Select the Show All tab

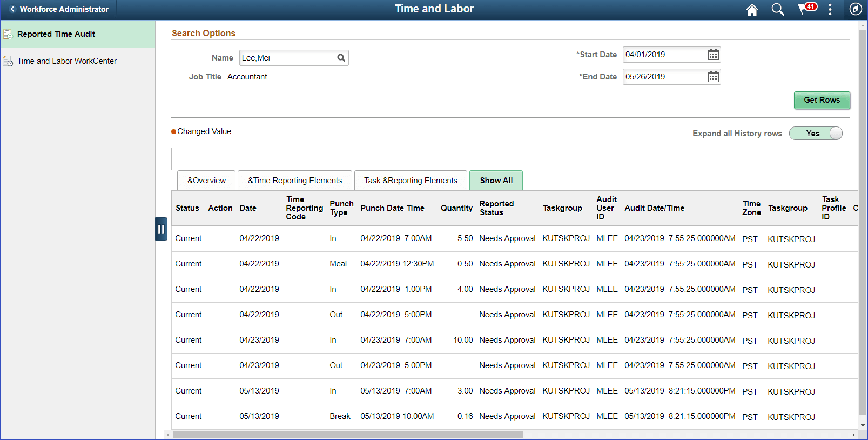496,181
